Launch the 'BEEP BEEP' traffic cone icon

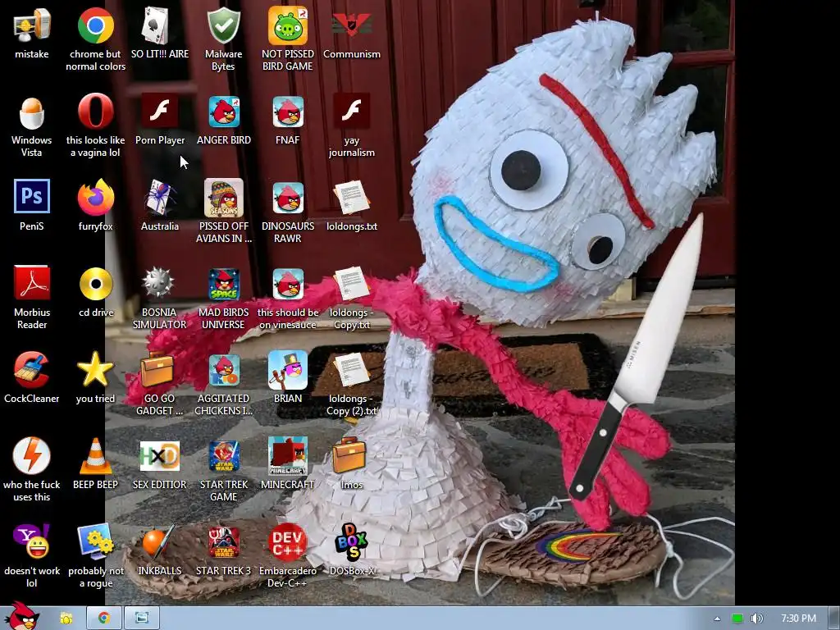coord(95,456)
